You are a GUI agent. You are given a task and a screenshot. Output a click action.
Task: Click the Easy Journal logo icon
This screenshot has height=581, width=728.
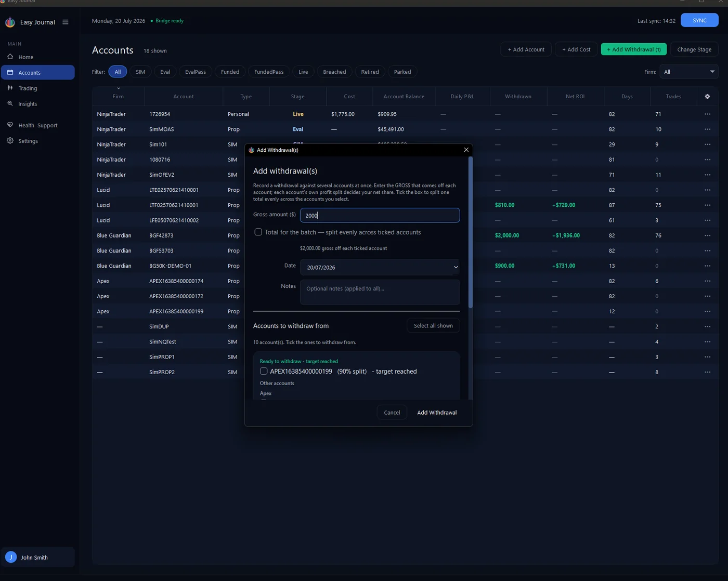click(10, 22)
